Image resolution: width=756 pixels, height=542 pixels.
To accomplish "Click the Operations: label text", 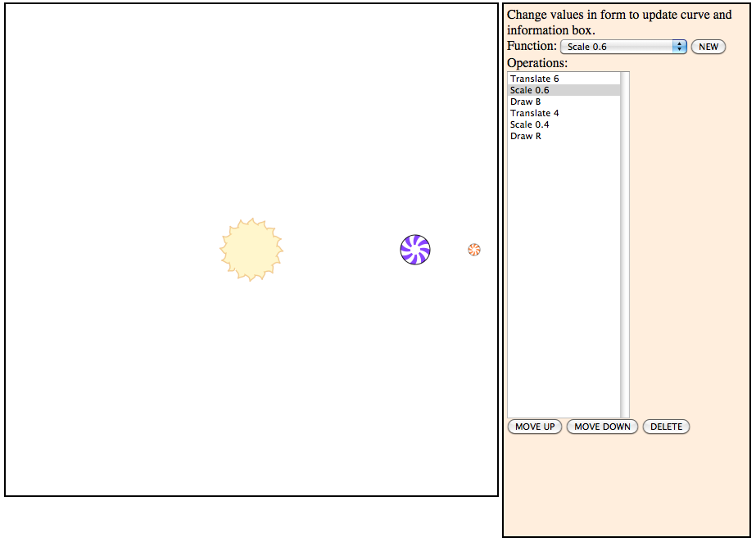I will coord(537,63).
